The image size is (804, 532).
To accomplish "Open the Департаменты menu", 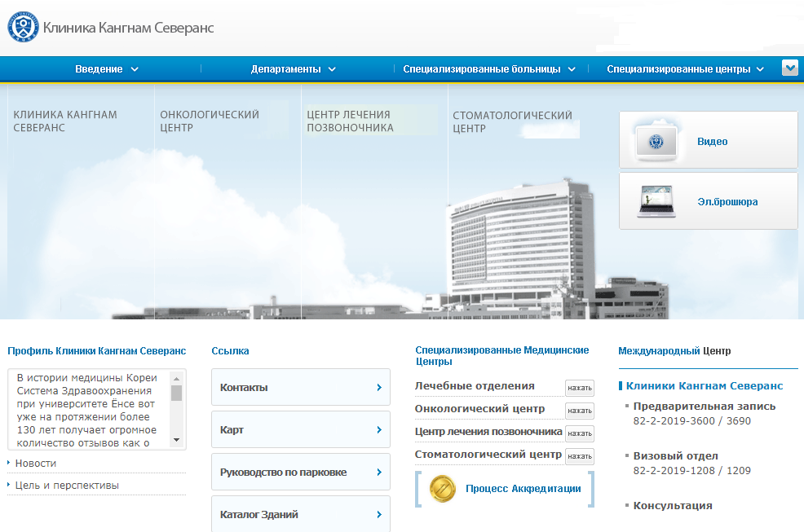I will click(x=285, y=69).
